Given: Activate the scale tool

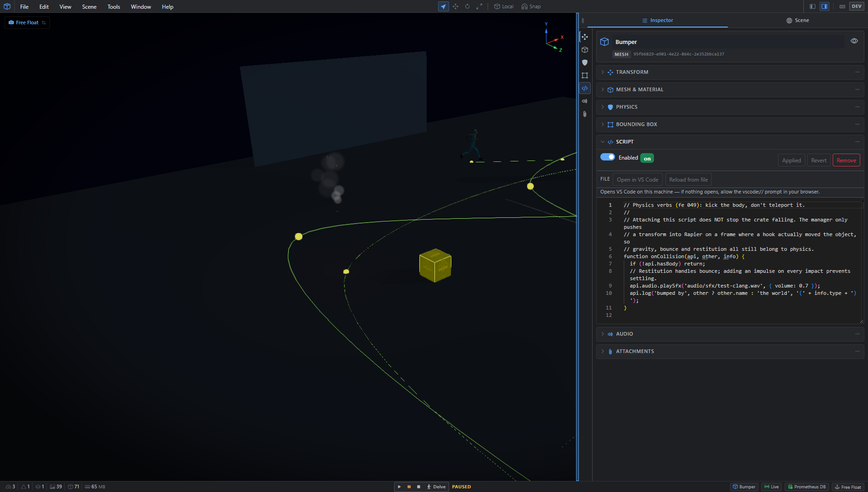Looking at the screenshot, I should click(479, 6).
